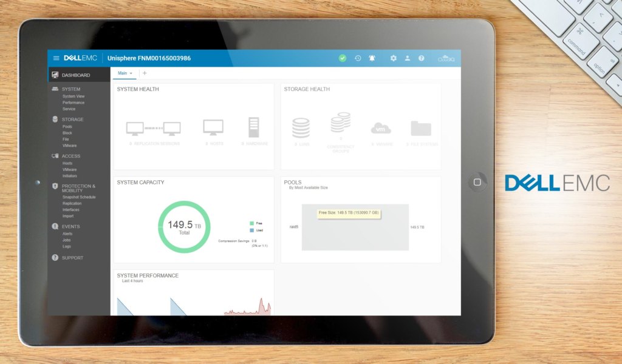This screenshot has width=622, height=364.
Task: Open CloudIQ from the top bar
Action: point(446,58)
